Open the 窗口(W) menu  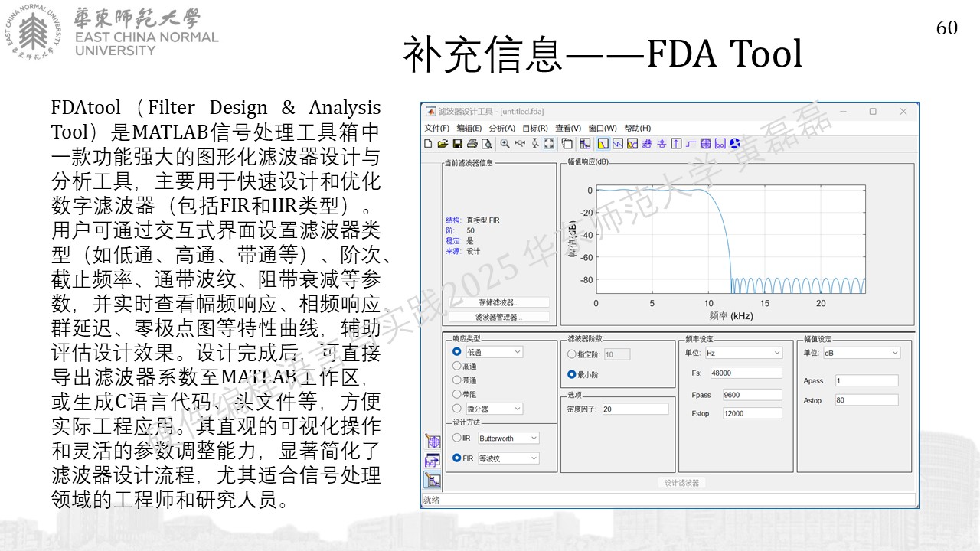[603, 128]
